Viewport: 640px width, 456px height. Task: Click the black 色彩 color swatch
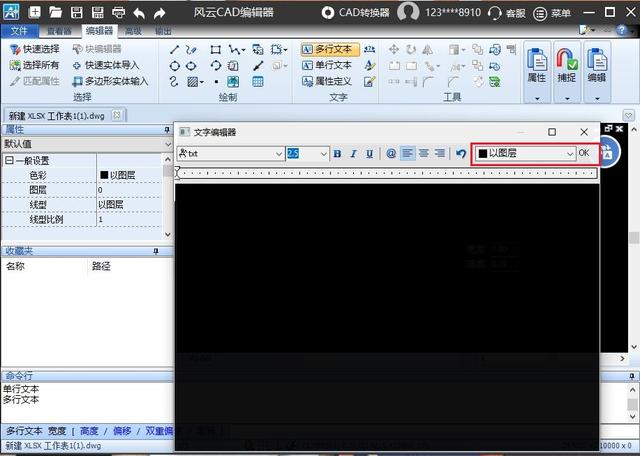(x=104, y=175)
